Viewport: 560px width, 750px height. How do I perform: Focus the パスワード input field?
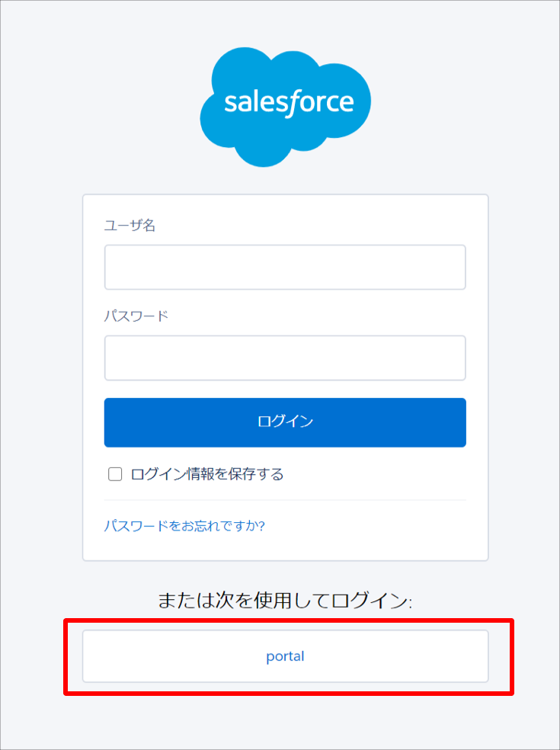(x=285, y=358)
